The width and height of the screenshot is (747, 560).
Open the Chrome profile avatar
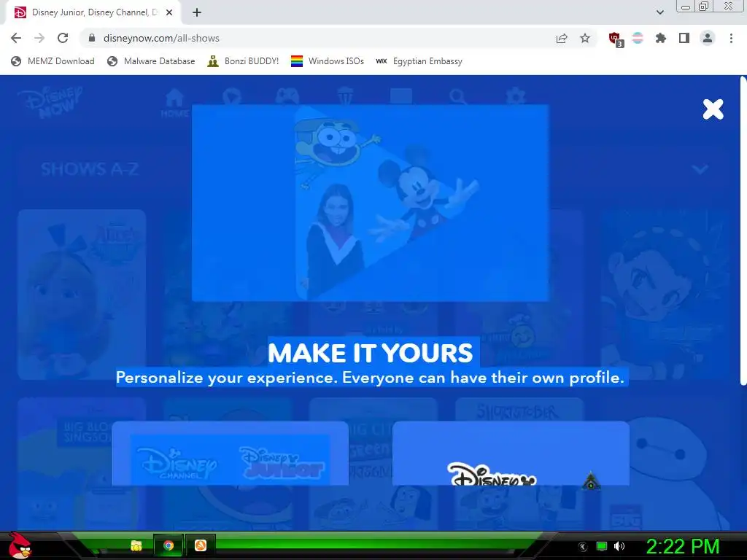coord(708,38)
